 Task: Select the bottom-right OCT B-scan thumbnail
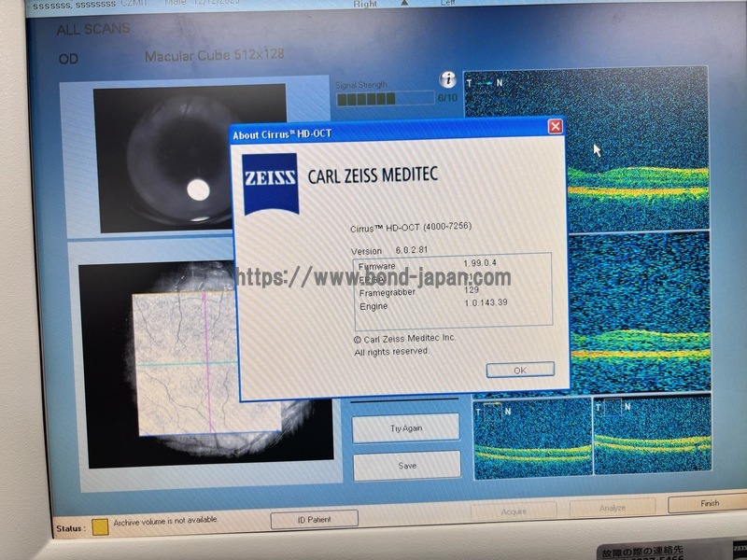click(x=652, y=439)
